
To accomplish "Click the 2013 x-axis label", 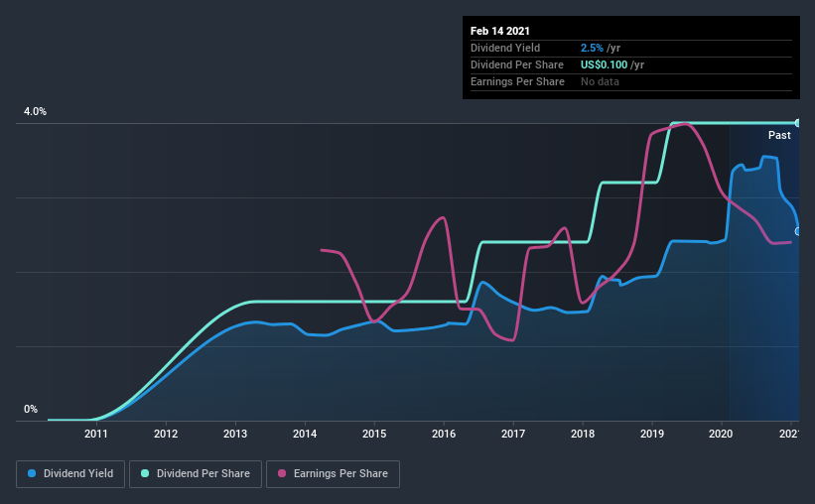I will pyautogui.click(x=235, y=434).
